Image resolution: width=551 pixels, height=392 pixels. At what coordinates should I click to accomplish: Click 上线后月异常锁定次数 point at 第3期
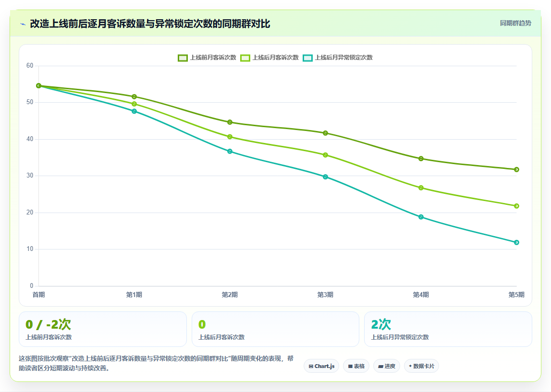[x=325, y=177]
